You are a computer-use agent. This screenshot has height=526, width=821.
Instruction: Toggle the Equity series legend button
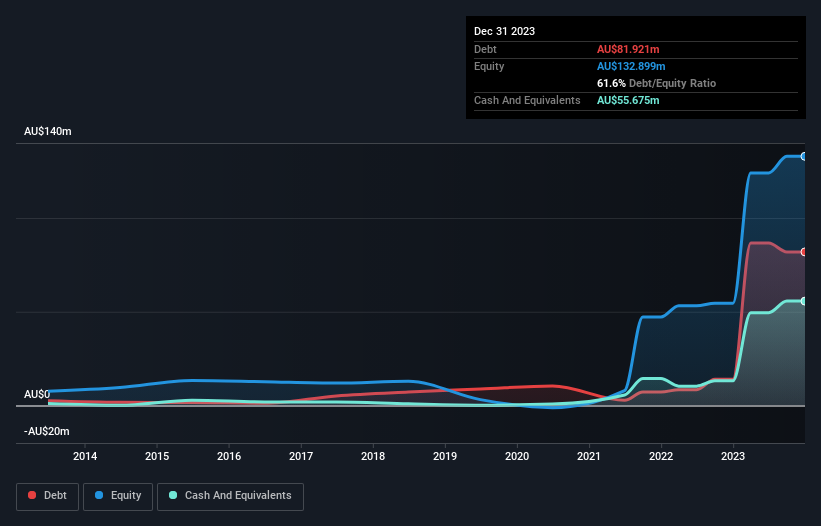[118, 496]
